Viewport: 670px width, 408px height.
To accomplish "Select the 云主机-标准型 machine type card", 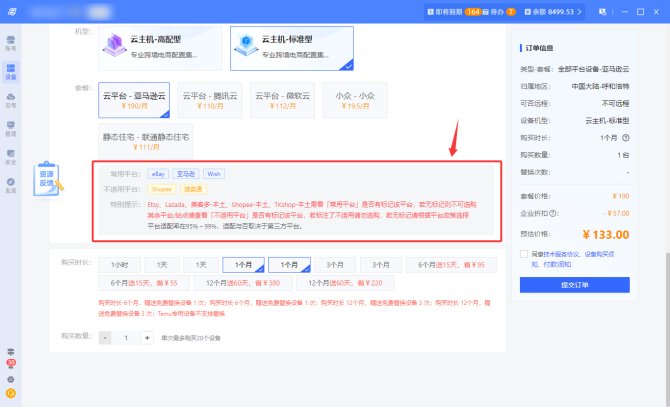I will pos(292,48).
